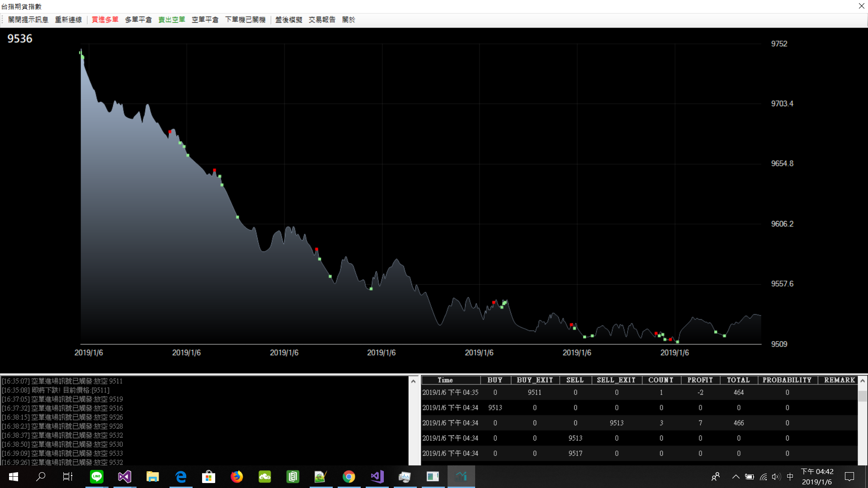Open monitor chart app in taskbar
This screenshot has height=488, width=868.
(405, 477)
